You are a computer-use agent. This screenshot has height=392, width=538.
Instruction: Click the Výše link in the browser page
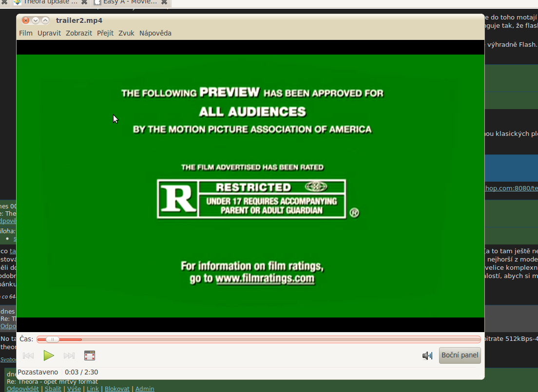tap(74, 389)
